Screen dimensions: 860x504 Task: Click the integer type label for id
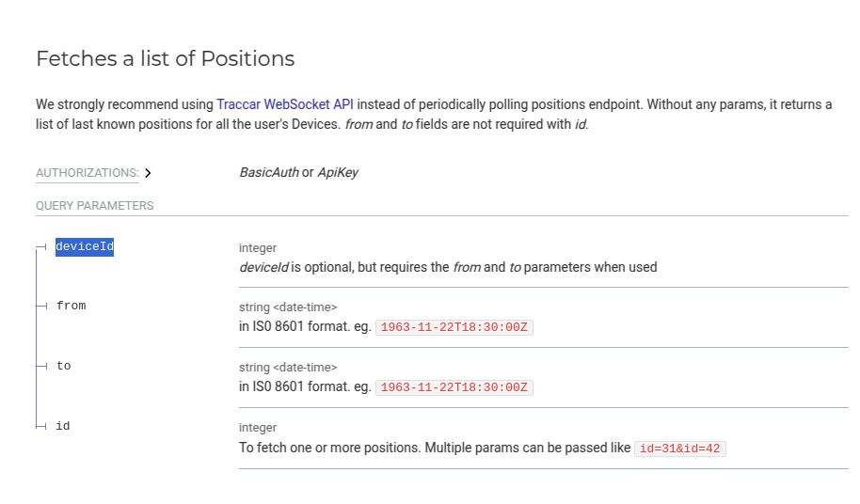tap(258, 428)
